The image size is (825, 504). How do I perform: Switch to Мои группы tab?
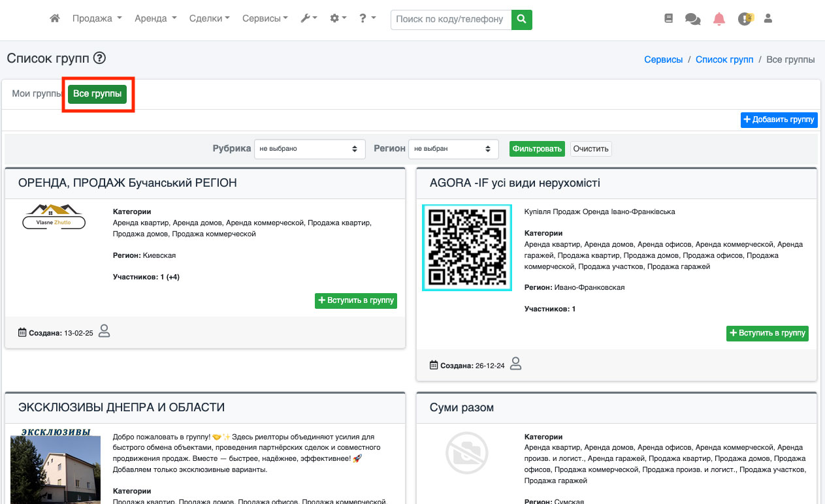pyautogui.click(x=37, y=94)
